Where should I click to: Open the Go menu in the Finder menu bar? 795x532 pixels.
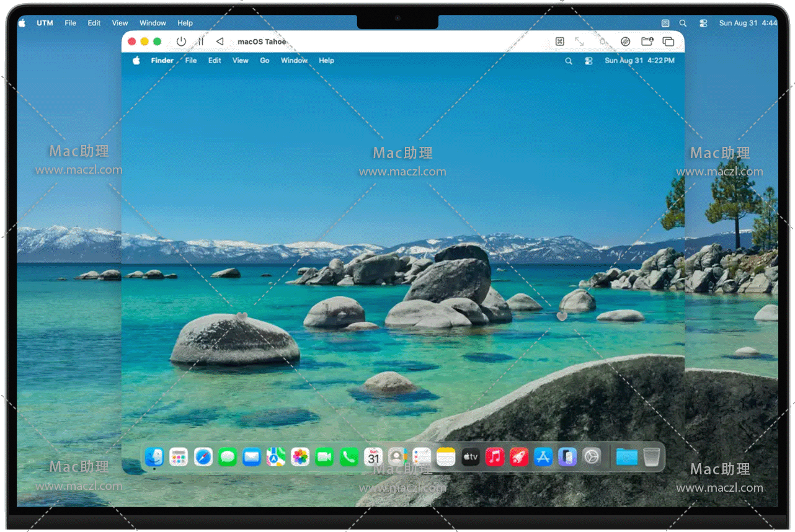click(x=265, y=61)
